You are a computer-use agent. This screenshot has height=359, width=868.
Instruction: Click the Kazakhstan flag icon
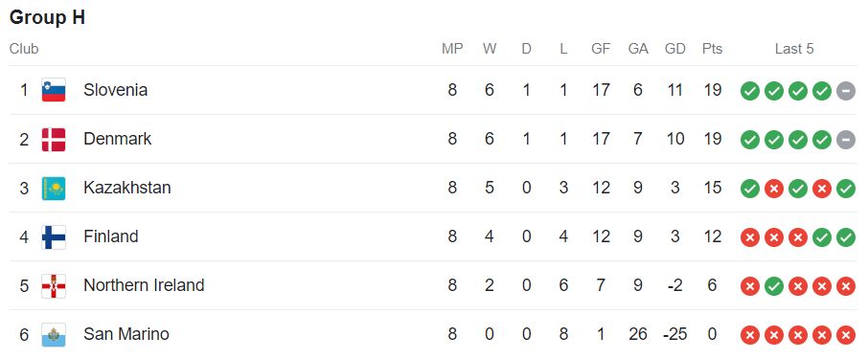click(x=54, y=188)
